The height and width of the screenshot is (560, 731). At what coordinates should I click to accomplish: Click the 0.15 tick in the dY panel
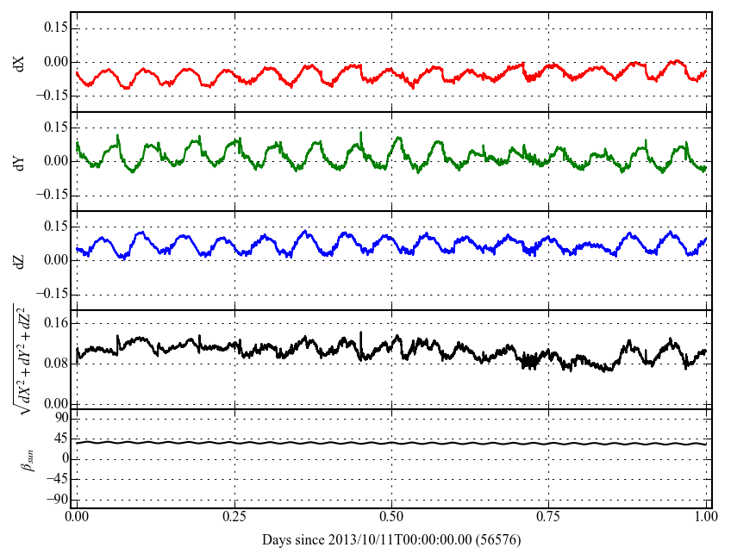[55, 128]
